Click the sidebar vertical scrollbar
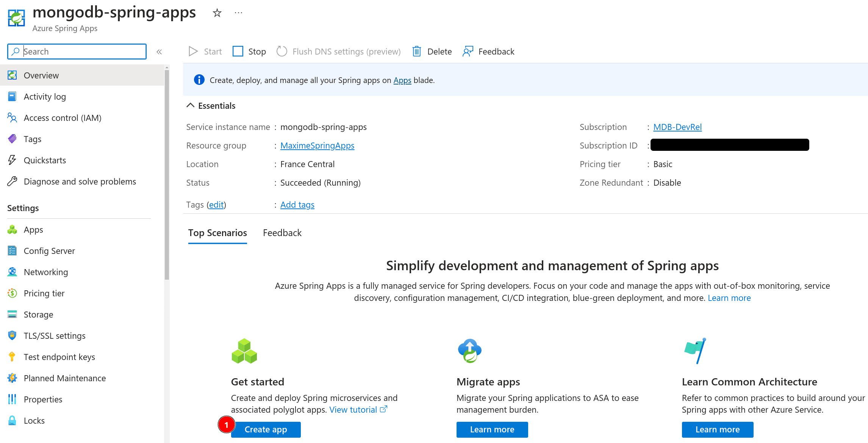This screenshot has width=868, height=443. 167,174
